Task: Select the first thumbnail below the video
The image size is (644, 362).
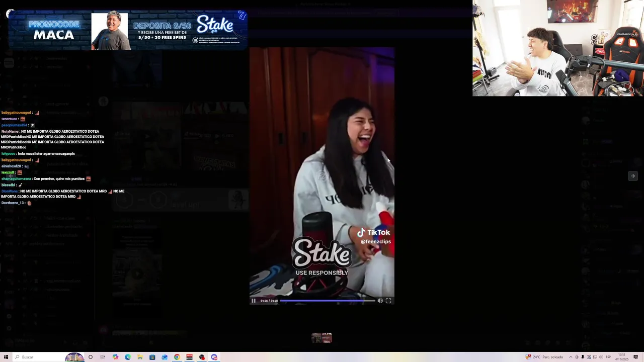Action: [x=316, y=337]
